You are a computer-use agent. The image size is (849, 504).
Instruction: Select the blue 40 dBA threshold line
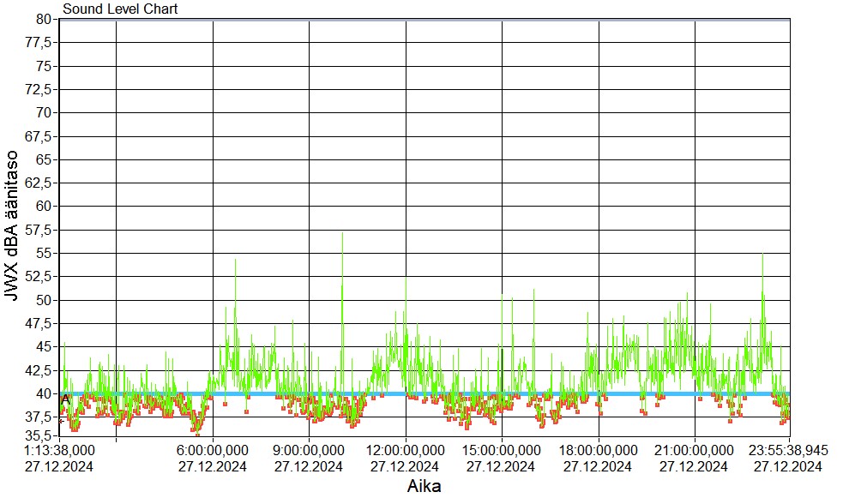pos(515,394)
